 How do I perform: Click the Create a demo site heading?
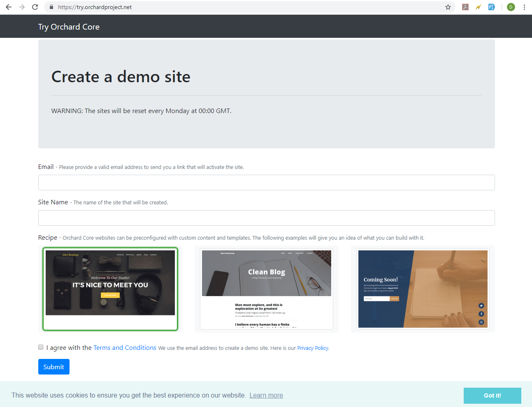pyautogui.click(x=121, y=77)
